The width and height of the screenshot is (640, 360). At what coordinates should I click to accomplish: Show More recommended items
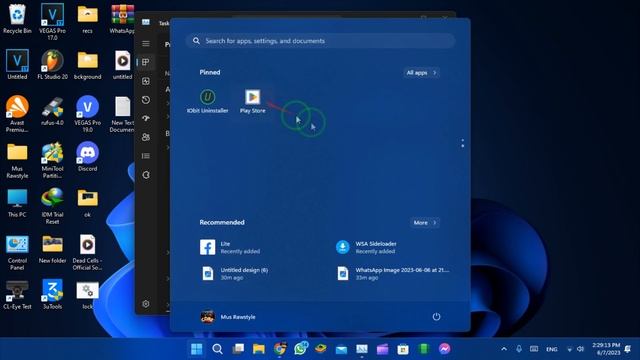click(424, 222)
